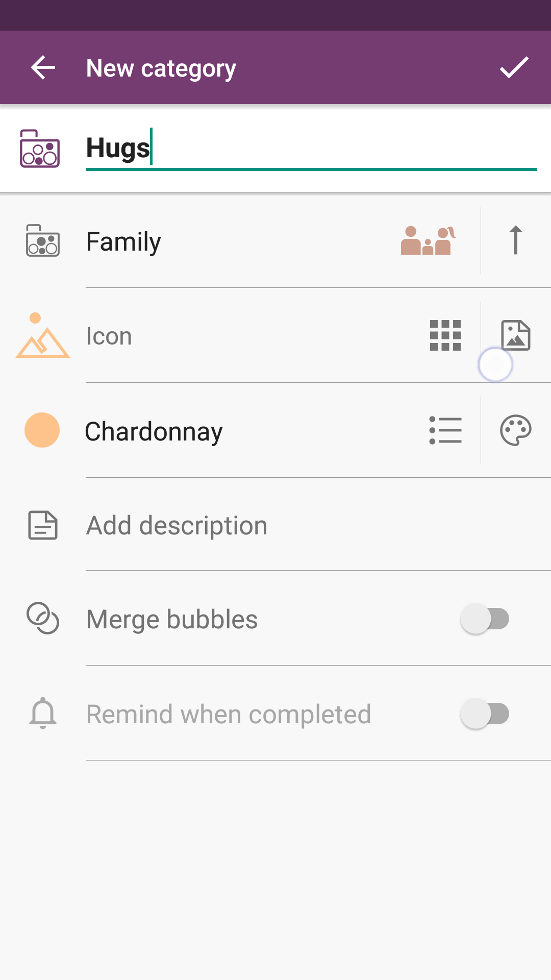Tap category icon beside name field
The height and width of the screenshot is (980, 551).
[x=40, y=149]
